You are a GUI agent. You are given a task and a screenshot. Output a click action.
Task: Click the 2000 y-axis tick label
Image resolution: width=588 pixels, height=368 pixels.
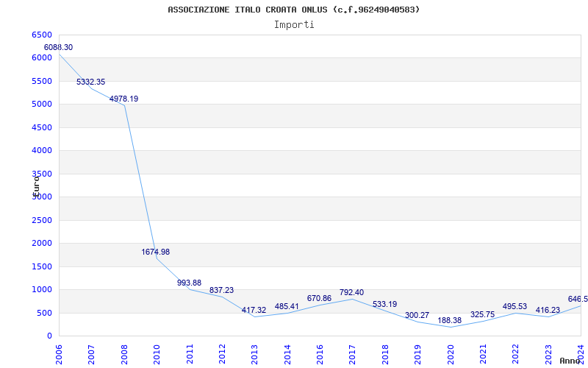(42, 244)
